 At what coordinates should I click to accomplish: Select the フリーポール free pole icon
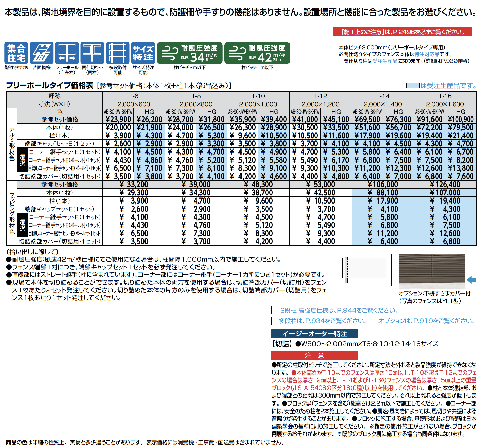[x=67, y=53]
